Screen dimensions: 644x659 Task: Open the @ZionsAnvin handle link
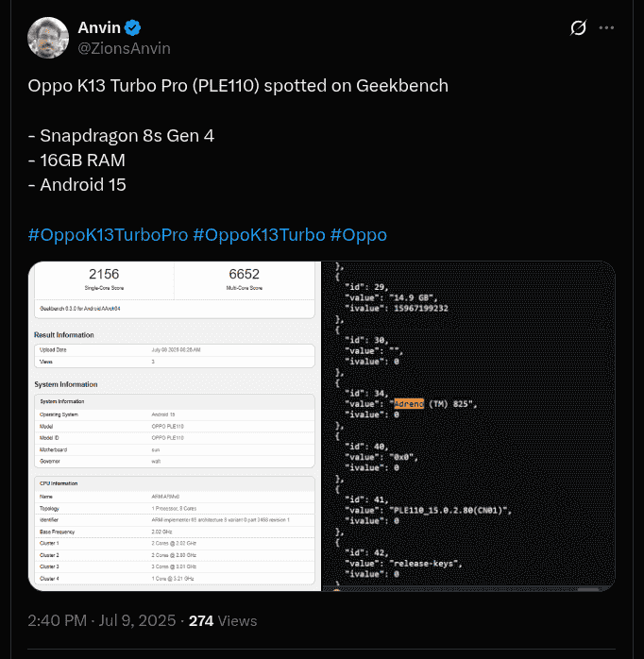[124, 48]
